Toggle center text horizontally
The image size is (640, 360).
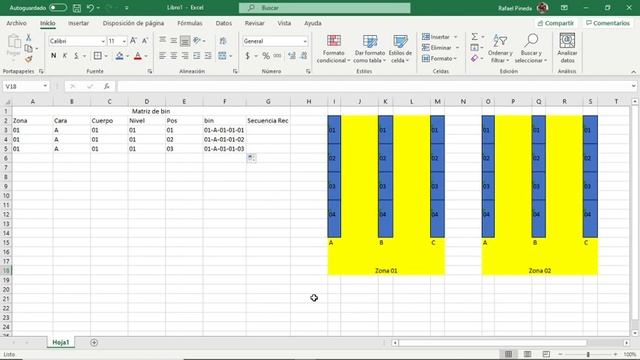click(173, 56)
